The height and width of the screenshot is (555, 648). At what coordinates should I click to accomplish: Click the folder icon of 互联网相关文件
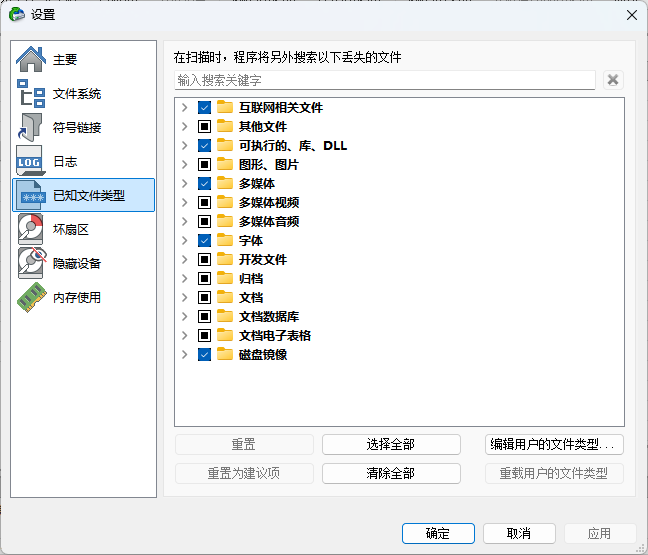pos(225,107)
